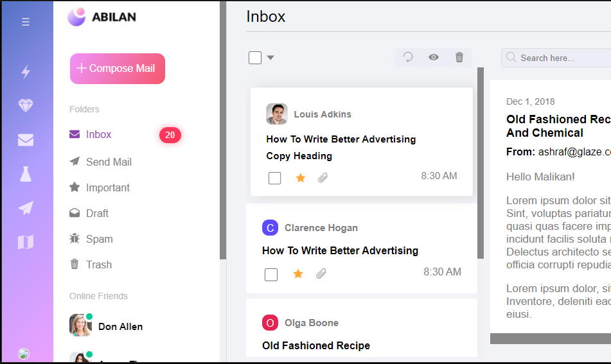
Task: Open the Important folder
Action: (x=100, y=187)
